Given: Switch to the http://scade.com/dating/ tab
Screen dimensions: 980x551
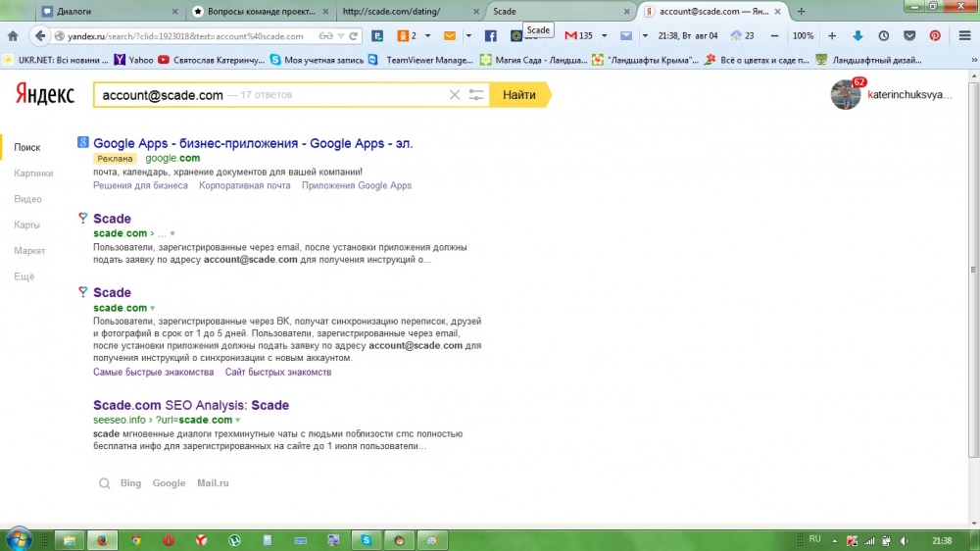Looking at the screenshot, I should pyautogui.click(x=411, y=11).
